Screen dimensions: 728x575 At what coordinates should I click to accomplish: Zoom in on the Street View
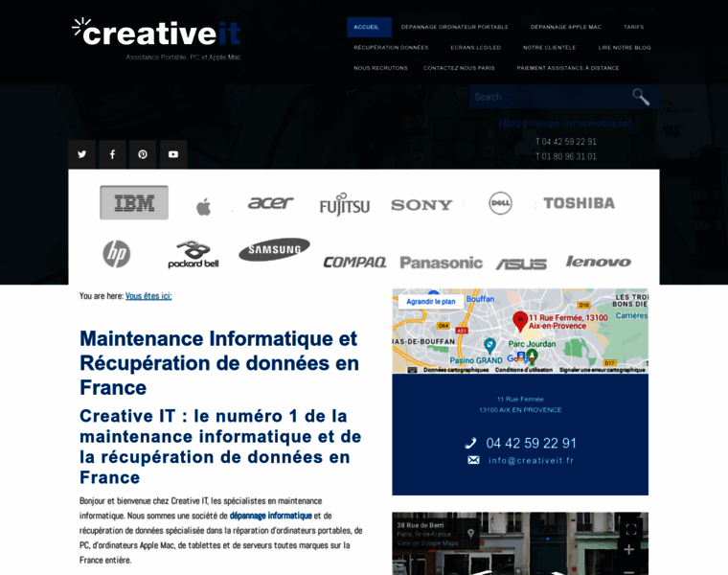click(629, 549)
